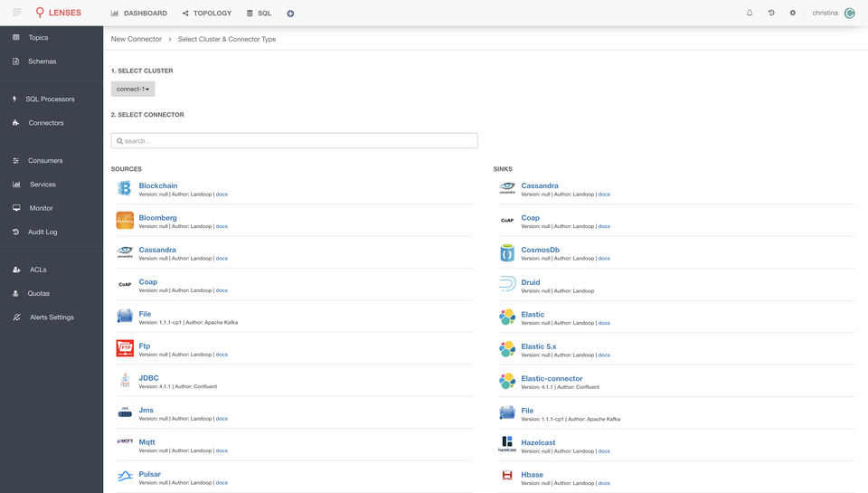The image size is (868, 493).
Task: Select CosmosDb sink connector
Action: [541, 250]
